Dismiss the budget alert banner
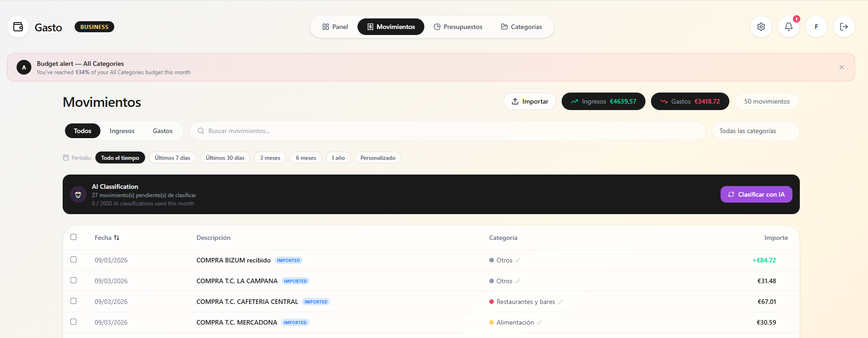Image resolution: width=868 pixels, height=338 pixels. pyautogui.click(x=841, y=67)
